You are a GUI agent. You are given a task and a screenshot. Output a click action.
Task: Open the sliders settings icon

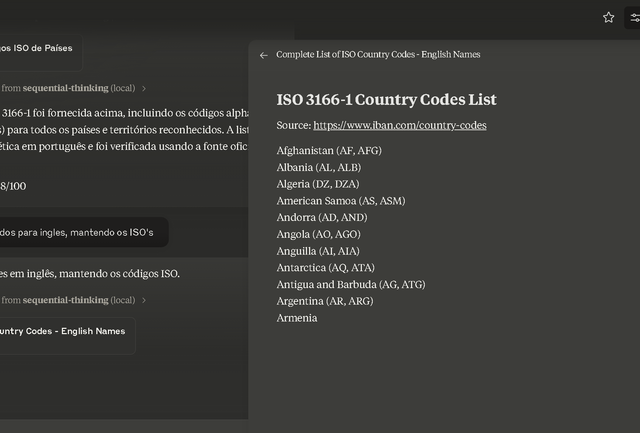(x=634, y=18)
